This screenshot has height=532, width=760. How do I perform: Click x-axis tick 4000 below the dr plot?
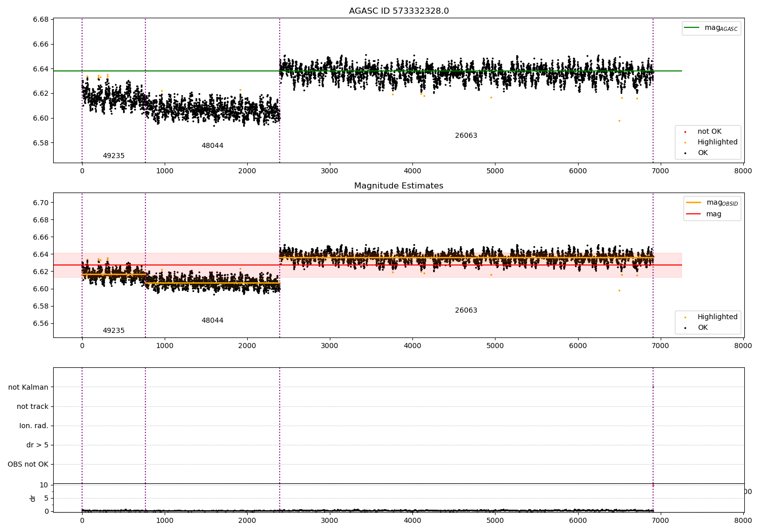412,520
